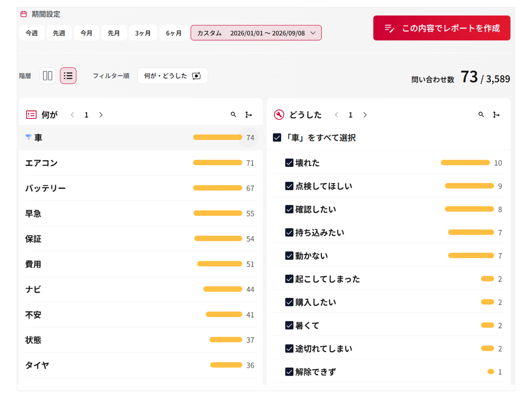
Task: Uncheck the 動かない checkbox
Action: (289, 256)
